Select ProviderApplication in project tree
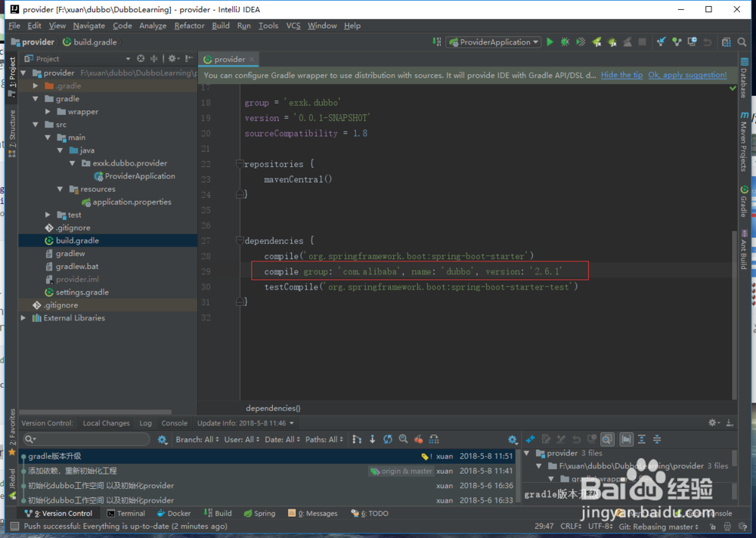Image resolution: width=756 pixels, height=538 pixels. tap(135, 176)
